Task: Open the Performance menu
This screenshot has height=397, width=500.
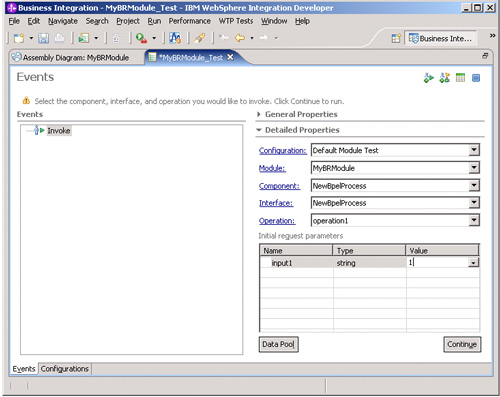Action: click(189, 21)
